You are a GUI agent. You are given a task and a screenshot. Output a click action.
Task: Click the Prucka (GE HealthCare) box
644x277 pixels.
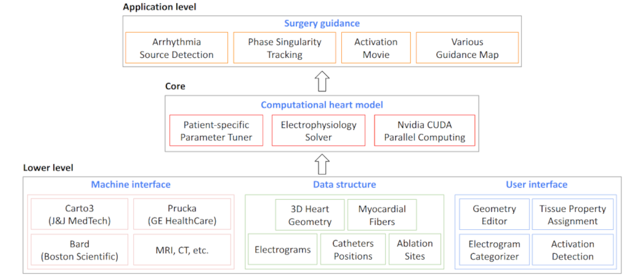point(180,215)
